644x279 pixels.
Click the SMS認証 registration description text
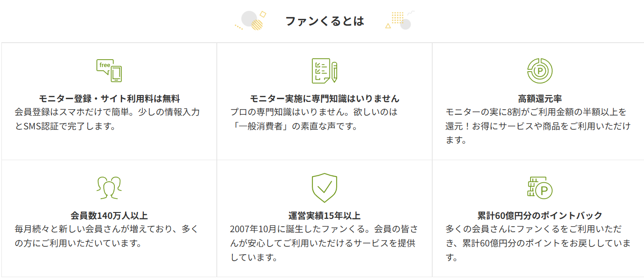pyautogui.click(x=107, y=119)
